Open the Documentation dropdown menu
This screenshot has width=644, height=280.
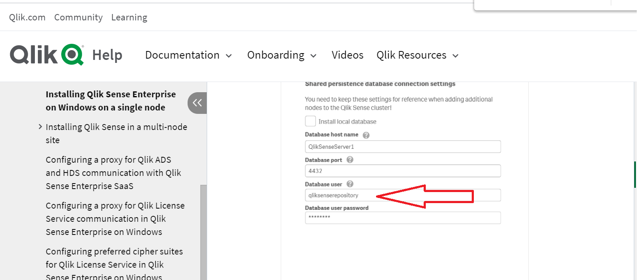click(188, 55)
